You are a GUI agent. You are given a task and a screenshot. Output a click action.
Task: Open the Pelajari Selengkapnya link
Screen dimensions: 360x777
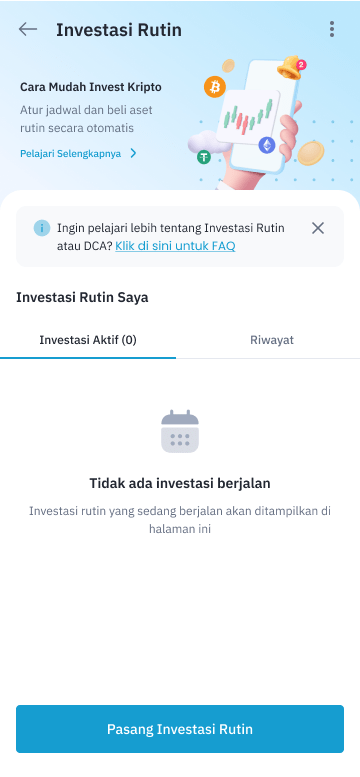click(70, 154)
